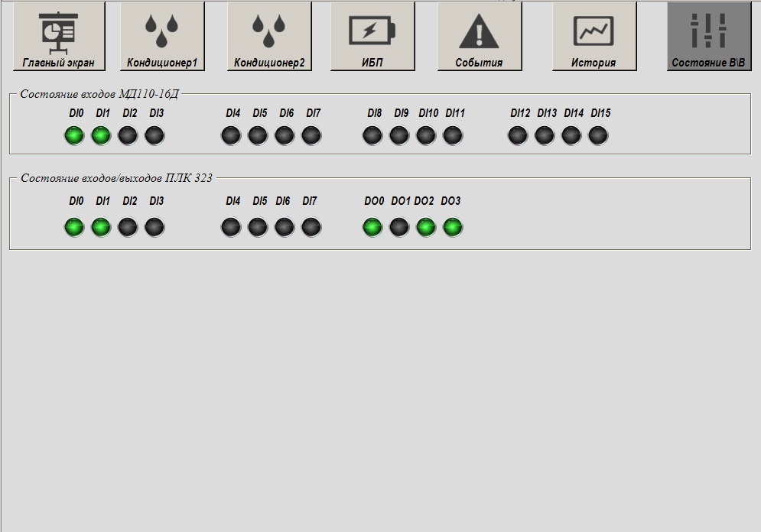
Task: Click the DI15 indicator of МД110-16Д
Action: 598,136
